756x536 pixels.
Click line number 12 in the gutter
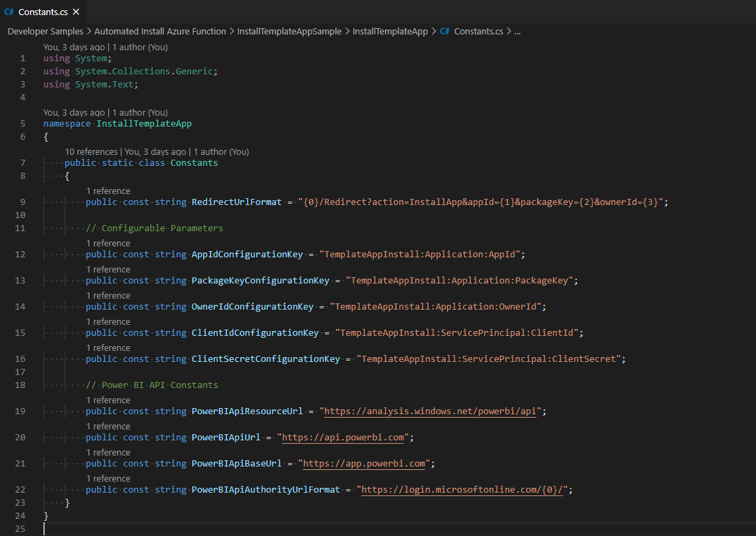19,254
